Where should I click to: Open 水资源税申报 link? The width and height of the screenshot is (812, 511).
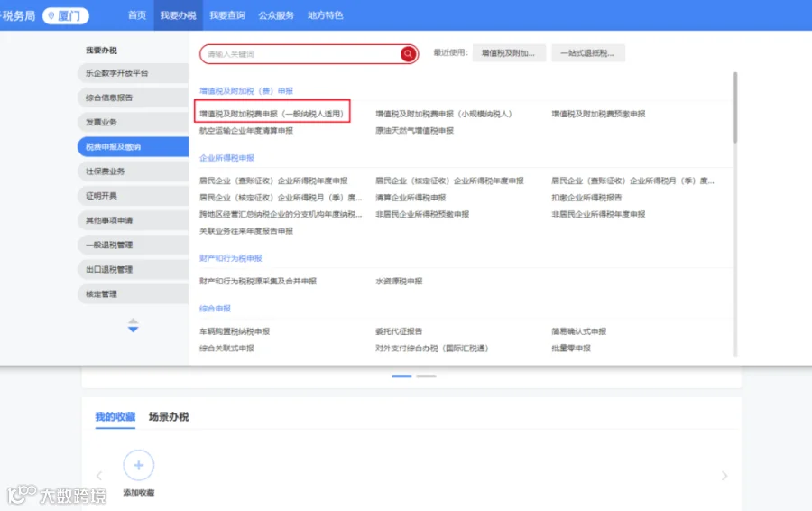(399, 282)
